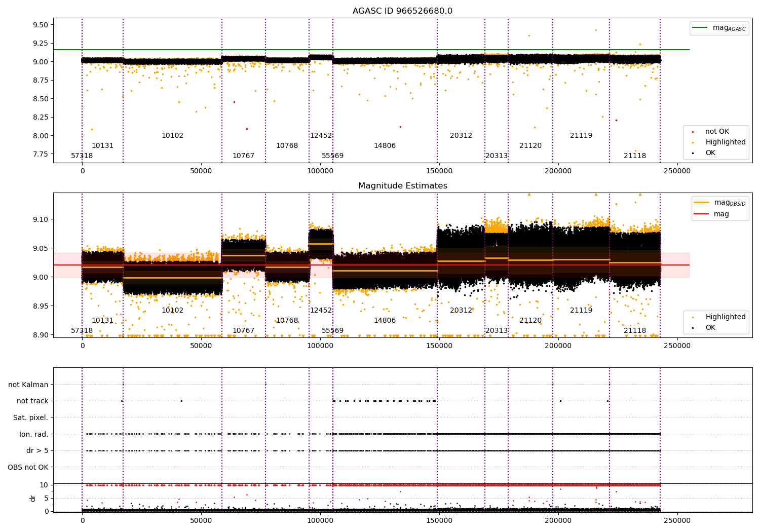Viewport: 760px width, 532px height.
Task: Click the 8.95 y-axis tick label
Action: (41, 306)
